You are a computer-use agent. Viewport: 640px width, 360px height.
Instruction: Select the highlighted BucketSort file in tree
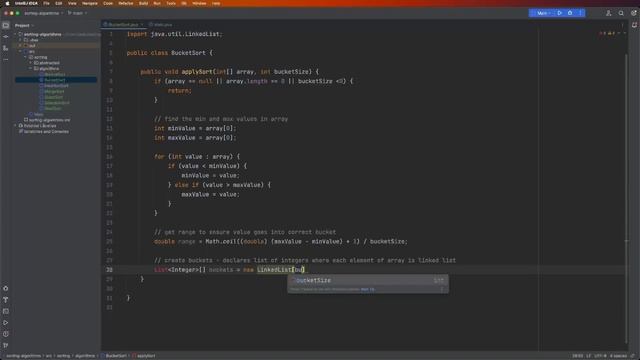pyautogui.click(x=56, y=80)
